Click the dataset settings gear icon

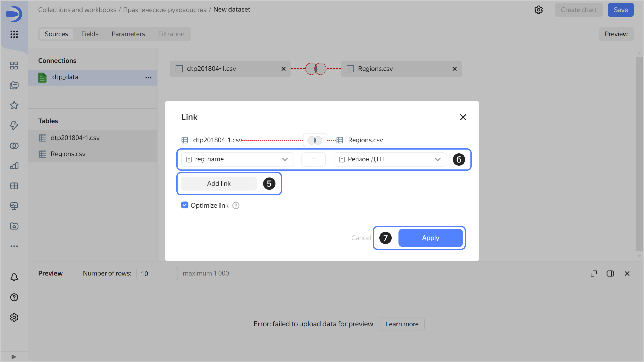(x=538, y=10)
